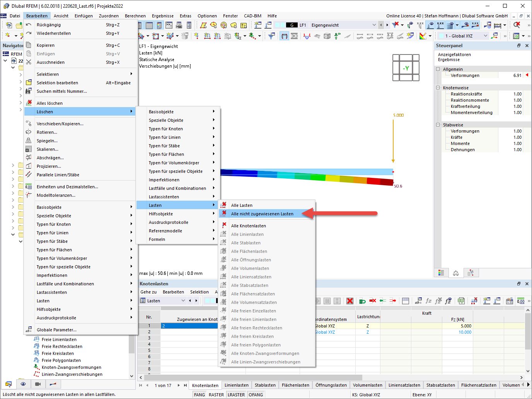The image size is (532, 399).
Task: Open the LF1 Eigengewicht load case dropdown
Action: coord(374,25)
